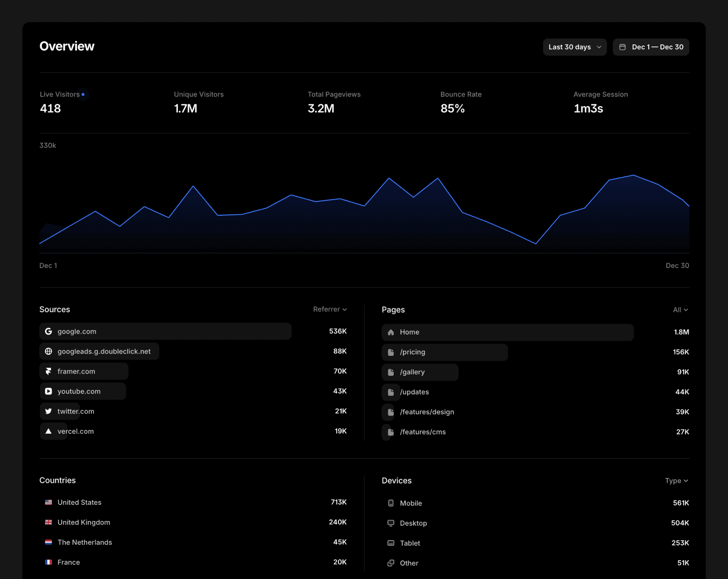Click the Vercel triangle icon
Image resolution: width=728 pixels, height=579 pixels.
click(x=48, y=431)
